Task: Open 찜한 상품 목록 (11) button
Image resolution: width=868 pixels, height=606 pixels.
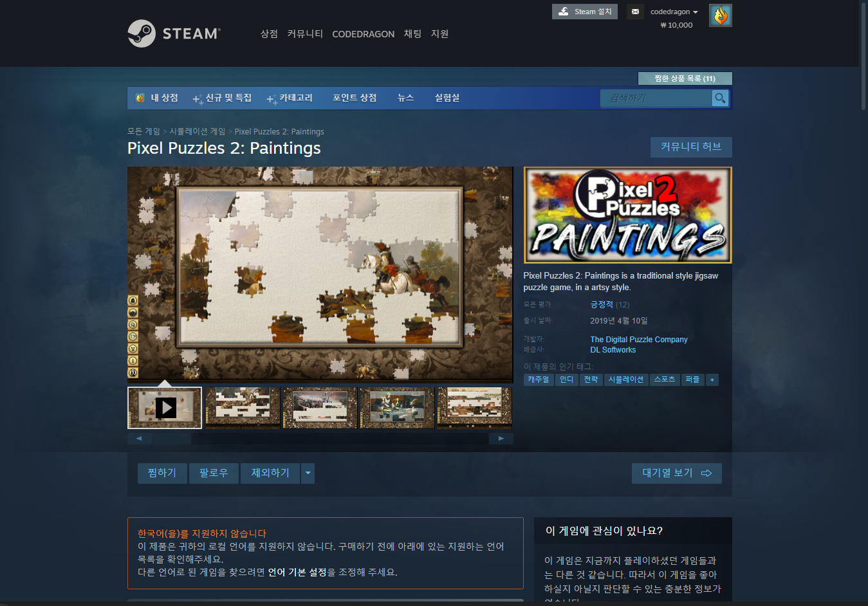Action: 685,78
